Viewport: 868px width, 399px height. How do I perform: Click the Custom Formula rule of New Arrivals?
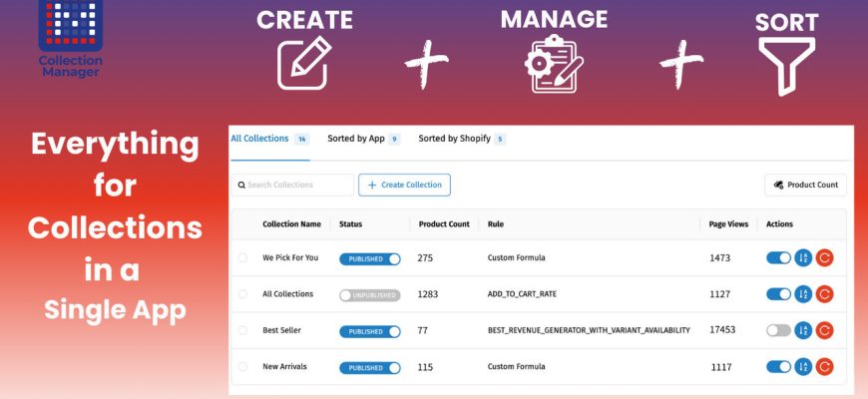(516, 366)
